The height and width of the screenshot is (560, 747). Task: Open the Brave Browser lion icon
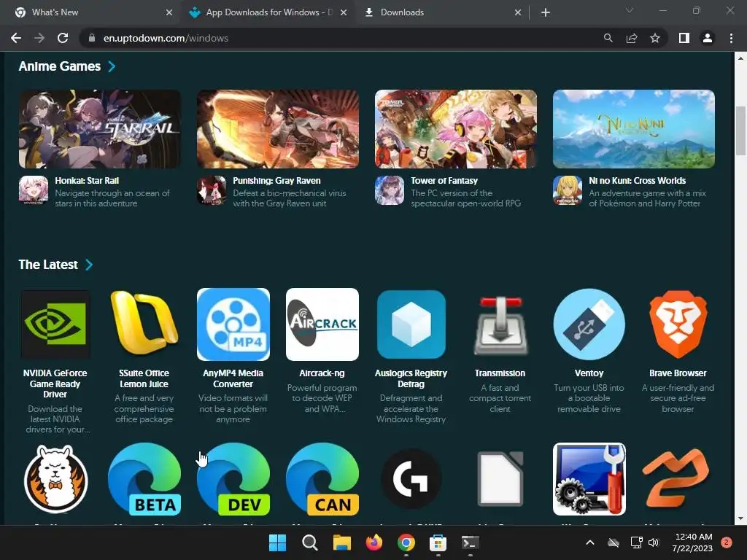click(x=678, y=324)
